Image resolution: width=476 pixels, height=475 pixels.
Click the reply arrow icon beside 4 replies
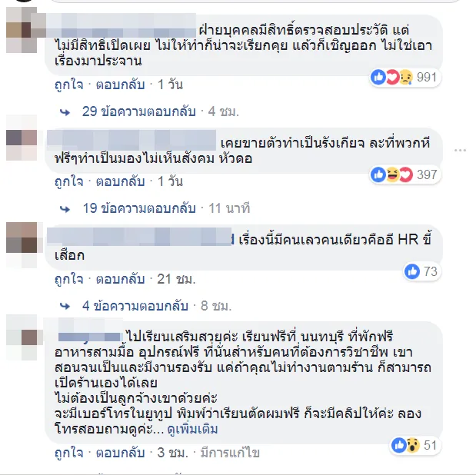(x=65, y=306)
